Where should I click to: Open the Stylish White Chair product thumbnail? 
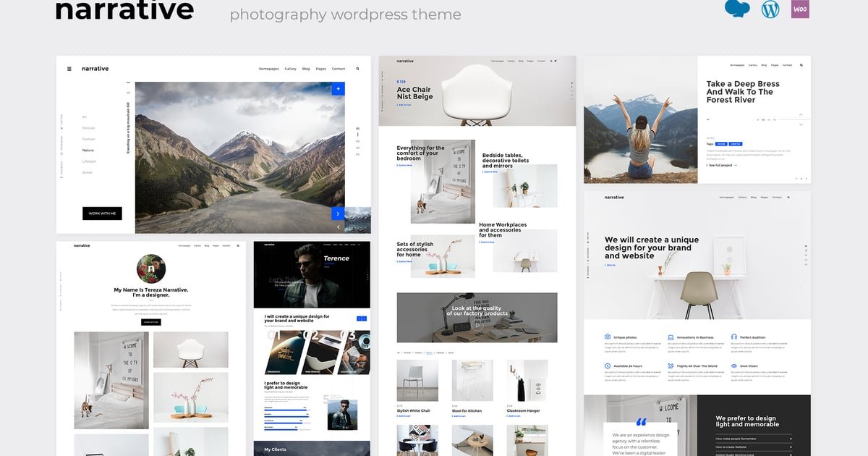[x=417, y=381]
